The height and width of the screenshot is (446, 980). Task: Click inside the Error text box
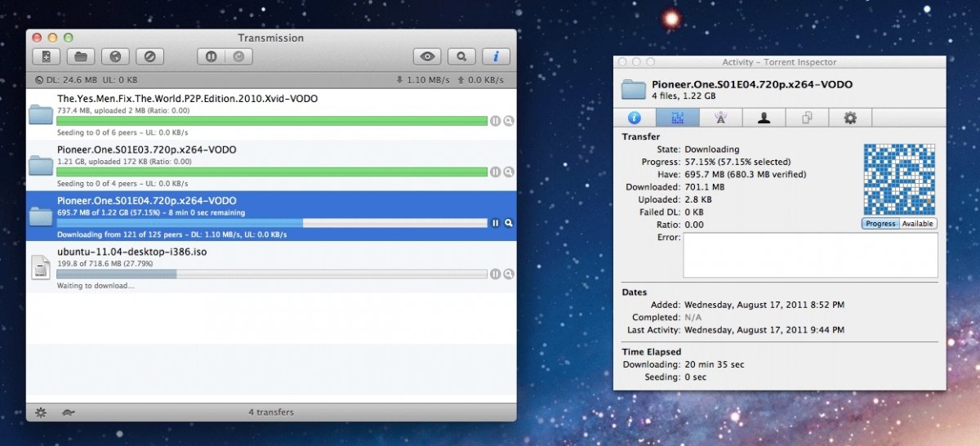(x=810, y=255)
